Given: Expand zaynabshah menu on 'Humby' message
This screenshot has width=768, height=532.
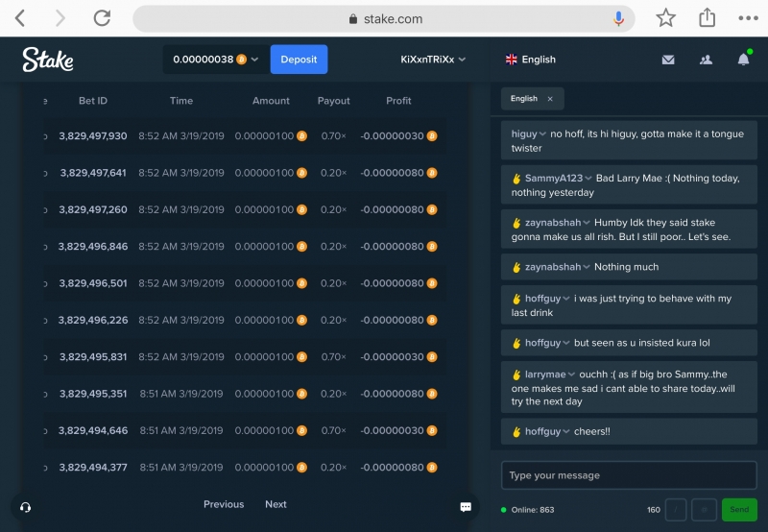Looking at the screenshot, I should pyautogui.click(x=587, y=223).
